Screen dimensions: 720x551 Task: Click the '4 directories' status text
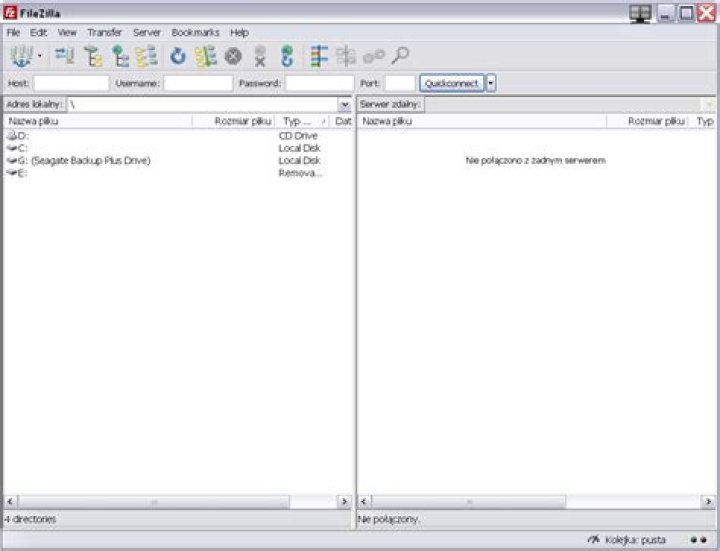point(30,519)
